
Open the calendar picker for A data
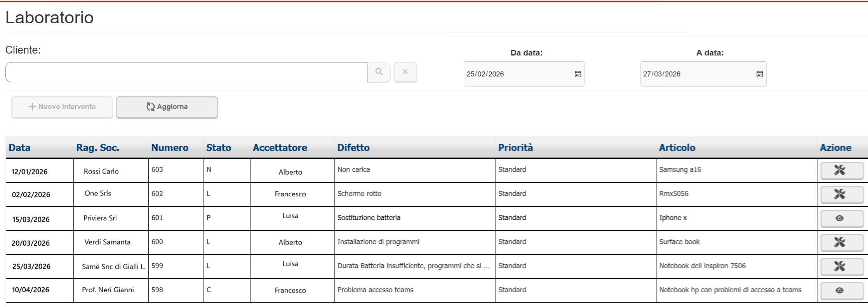[760, 74]
